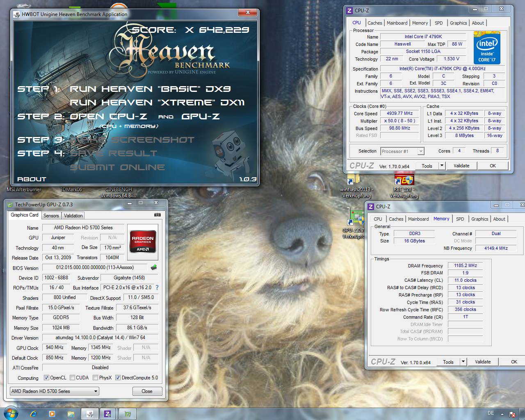
Task: Open Graphics tab in the Memory CPU-Z window
Action: coord(479,219)
